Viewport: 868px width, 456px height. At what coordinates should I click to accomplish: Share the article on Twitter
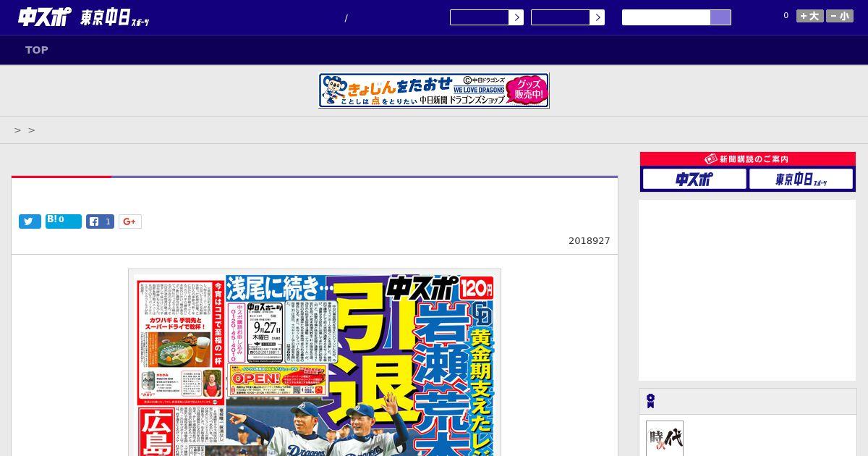pyautogui.click(x=30, y=221)
